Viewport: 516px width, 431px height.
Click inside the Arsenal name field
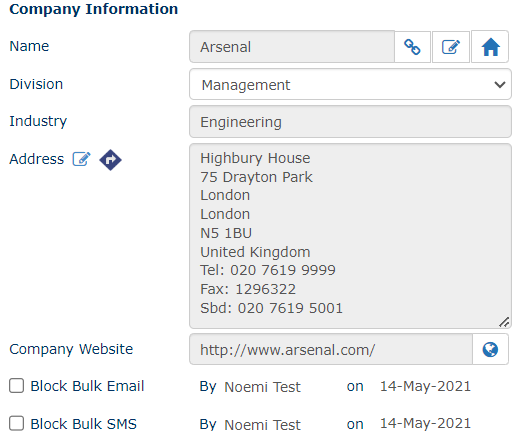[292, 47]
